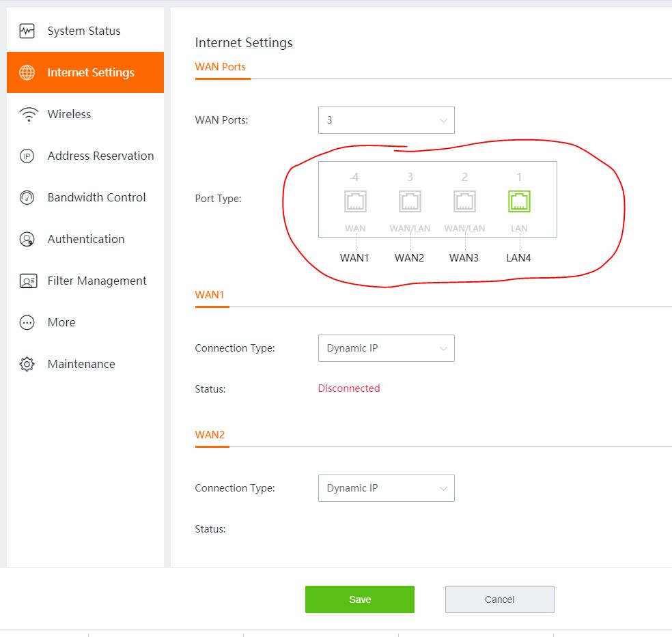Go to the Bandwidth Control menu item
672x637 pixels.
(x=96, y=198)
